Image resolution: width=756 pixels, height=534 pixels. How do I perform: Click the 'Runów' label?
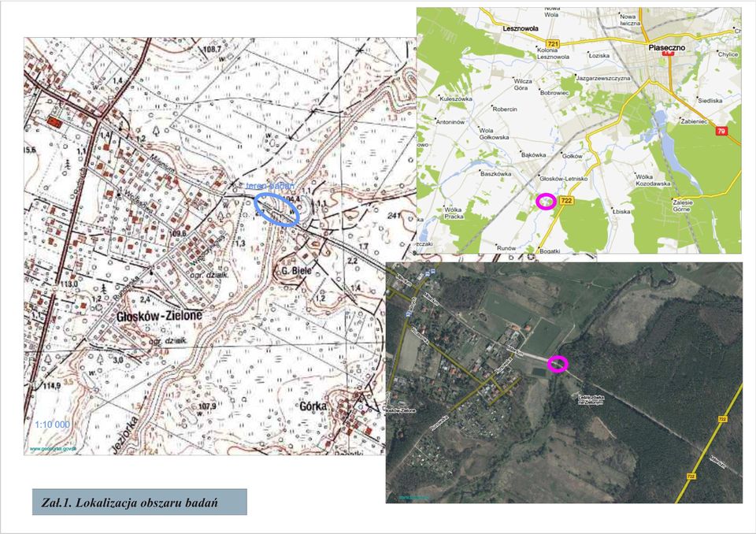click(506, 248)
